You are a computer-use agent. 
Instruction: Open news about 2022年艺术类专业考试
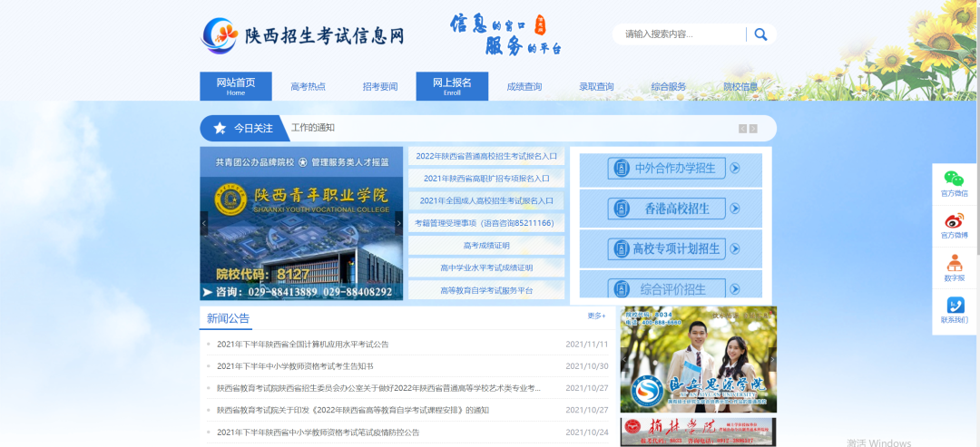pos(378,388)
